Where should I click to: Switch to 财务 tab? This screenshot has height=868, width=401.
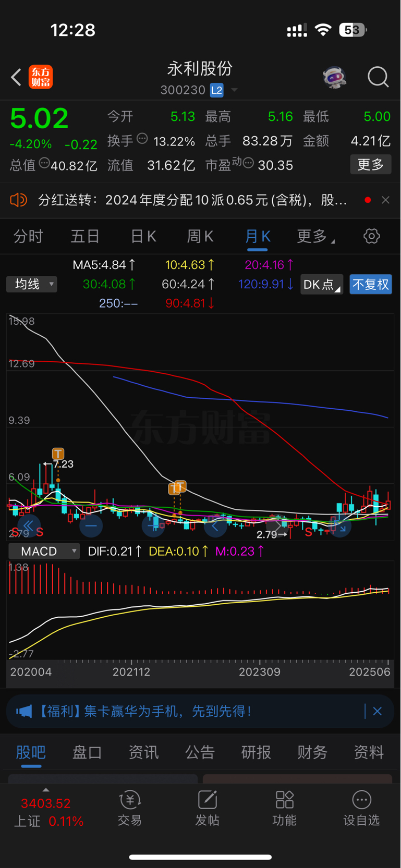pyautogui.click(x=312, y=752)
